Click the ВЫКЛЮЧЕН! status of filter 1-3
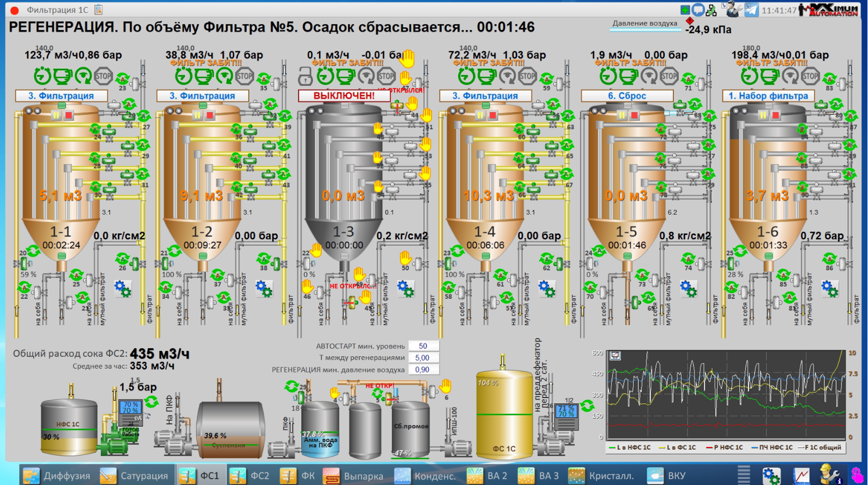The height and width of the screenshot is (485, 868). click(344, 96)
